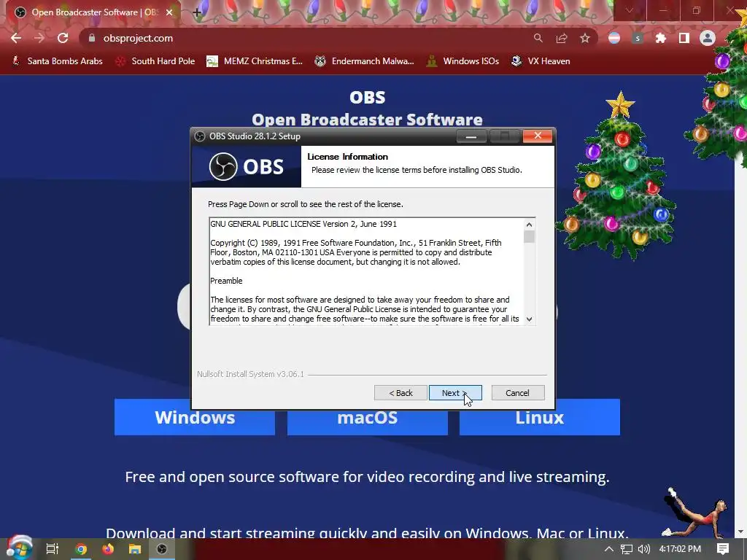Open the Extensions puzzle piece icon
The width and height of the screenshot is (747, 560).
pos(661,38)
